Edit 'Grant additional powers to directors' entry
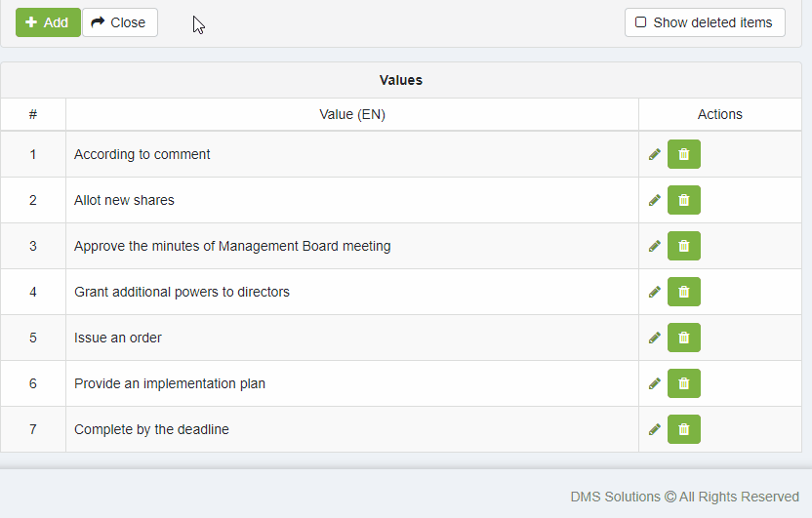The width and height of the screenshot is (812, 518). coord(655,292)
